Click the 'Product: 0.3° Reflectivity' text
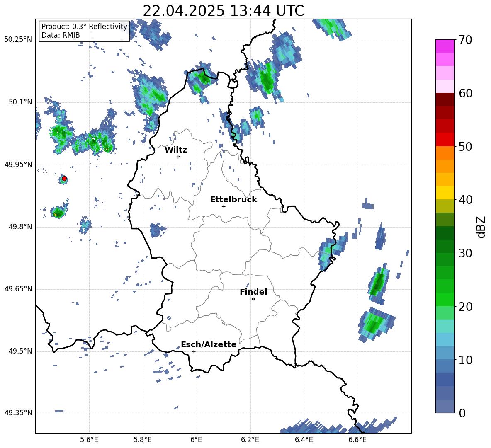 [84, 27]
